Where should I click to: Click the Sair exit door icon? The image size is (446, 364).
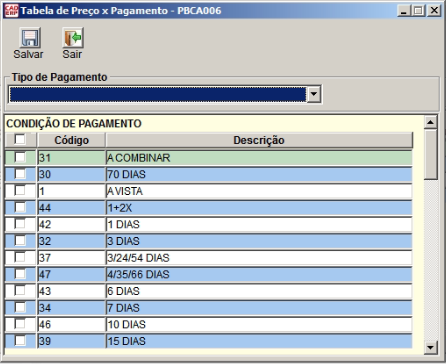coord(73,38)
